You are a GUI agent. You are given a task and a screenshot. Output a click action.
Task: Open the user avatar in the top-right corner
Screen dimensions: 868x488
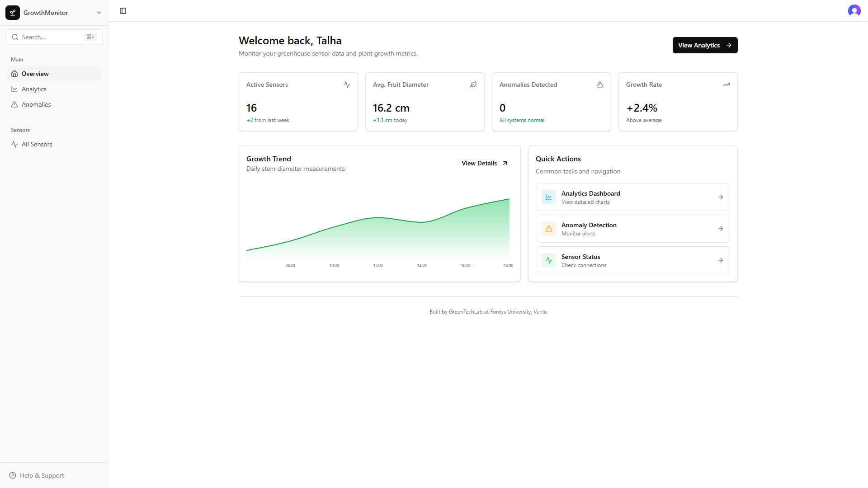point(854,10)
